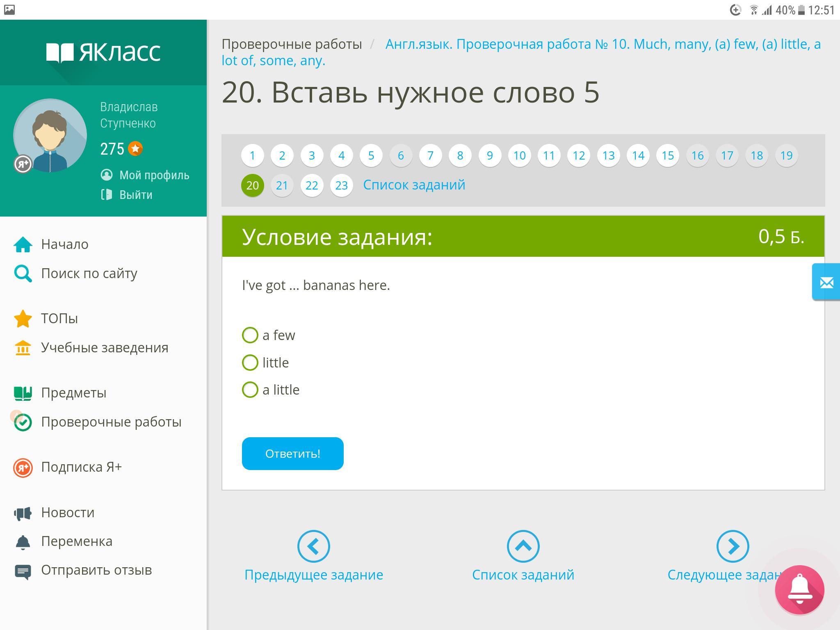Open Проверочные работы sidebar item
840x630 pixels.
[111, 422]
